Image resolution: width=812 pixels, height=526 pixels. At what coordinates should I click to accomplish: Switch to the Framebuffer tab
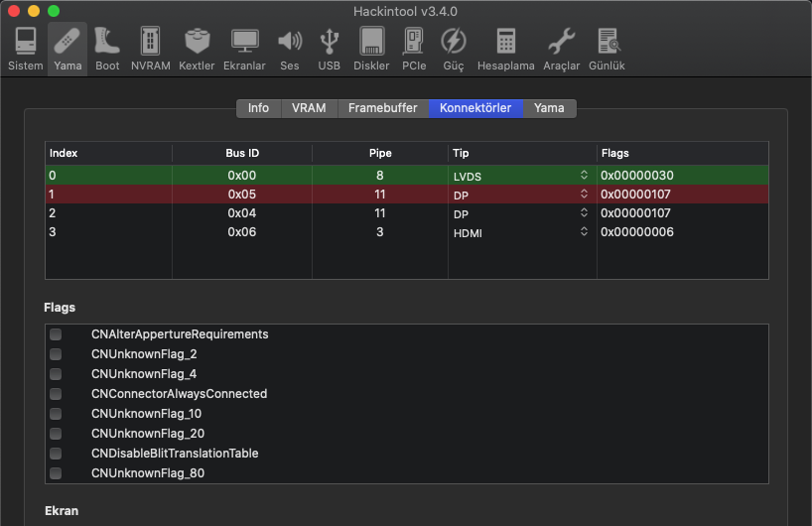(x=382, y=108)
